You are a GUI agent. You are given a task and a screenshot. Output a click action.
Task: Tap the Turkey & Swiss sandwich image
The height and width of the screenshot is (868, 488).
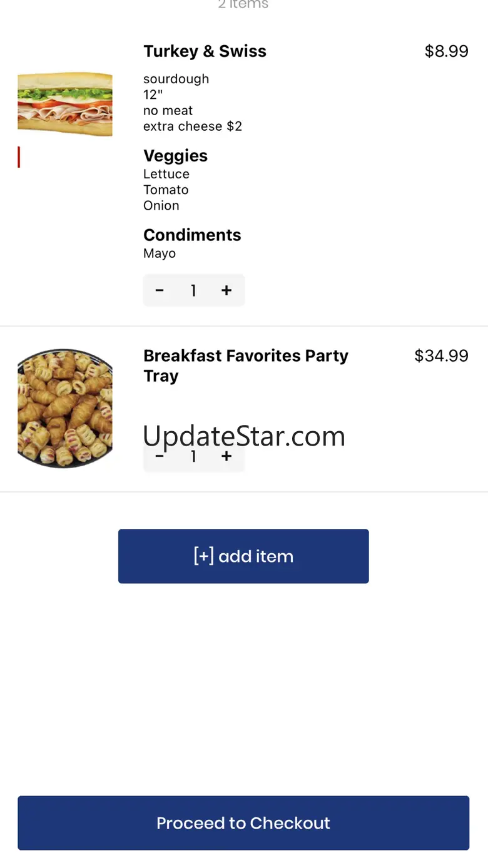click(x=65, y=104)
